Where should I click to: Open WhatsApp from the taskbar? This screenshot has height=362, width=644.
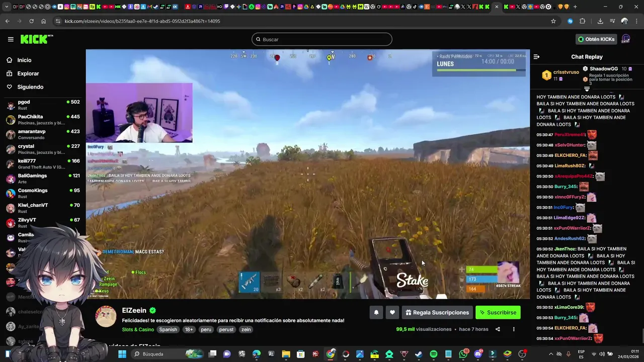click(463, 354)
